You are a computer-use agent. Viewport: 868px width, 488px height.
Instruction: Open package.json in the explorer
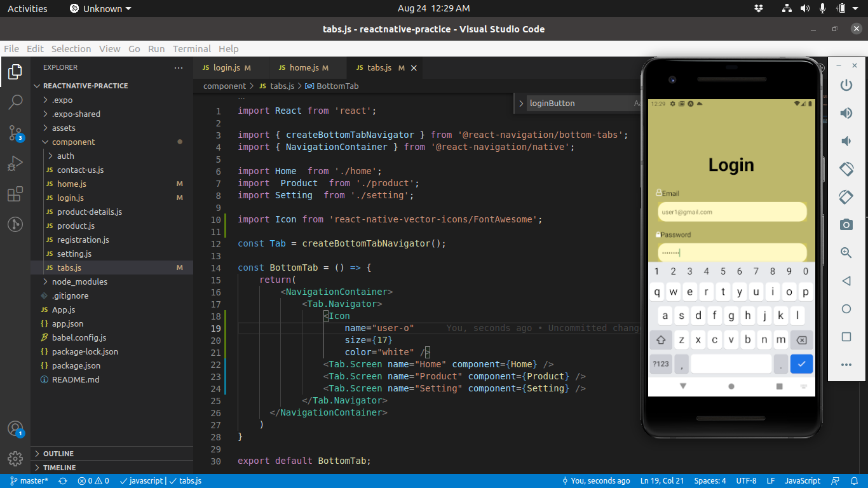click(76, 365)
